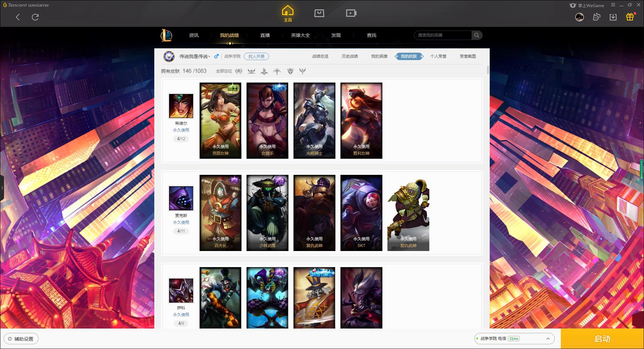Open Shaco skin with 冰雪节限定 badge
Image resolution: width=644 pixels, height=349 pixels.
tap(314, 298)
